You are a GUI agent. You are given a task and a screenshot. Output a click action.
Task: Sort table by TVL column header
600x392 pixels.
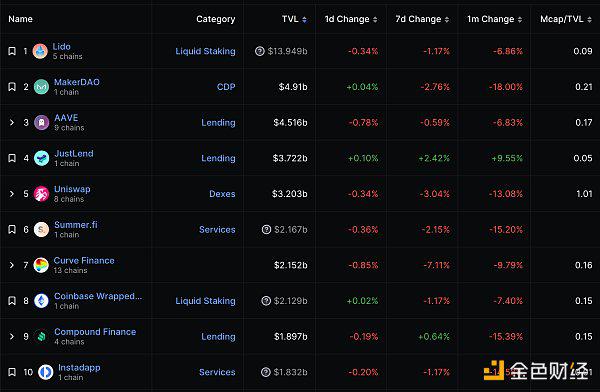tap(294, 19)
